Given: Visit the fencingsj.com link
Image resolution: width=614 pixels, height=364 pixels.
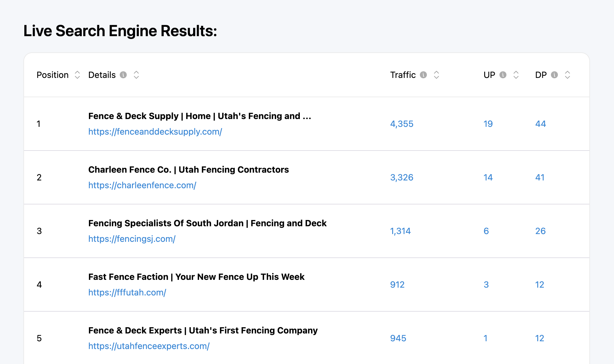Looking at the screenshot, I should (x=132, y=239).
